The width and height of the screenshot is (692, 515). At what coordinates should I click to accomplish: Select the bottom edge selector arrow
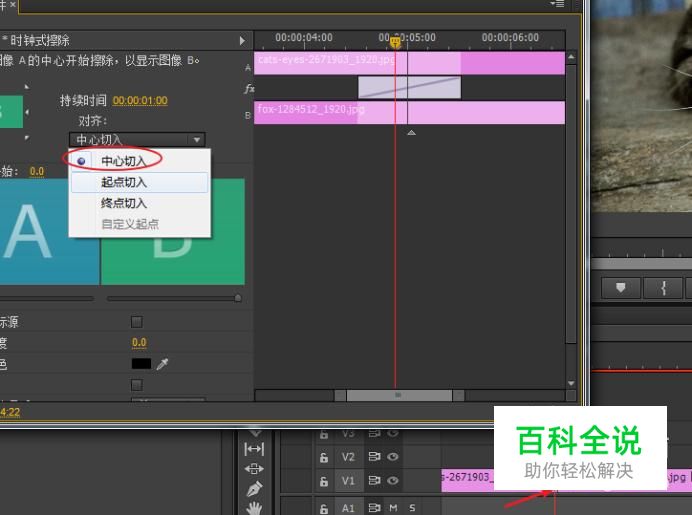coord(27,138)
